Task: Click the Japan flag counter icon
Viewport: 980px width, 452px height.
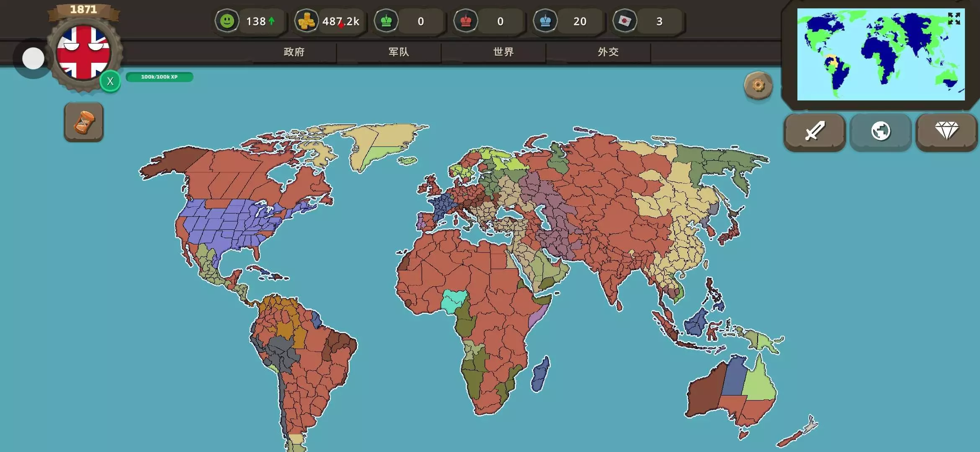Action: coord(625,21)
